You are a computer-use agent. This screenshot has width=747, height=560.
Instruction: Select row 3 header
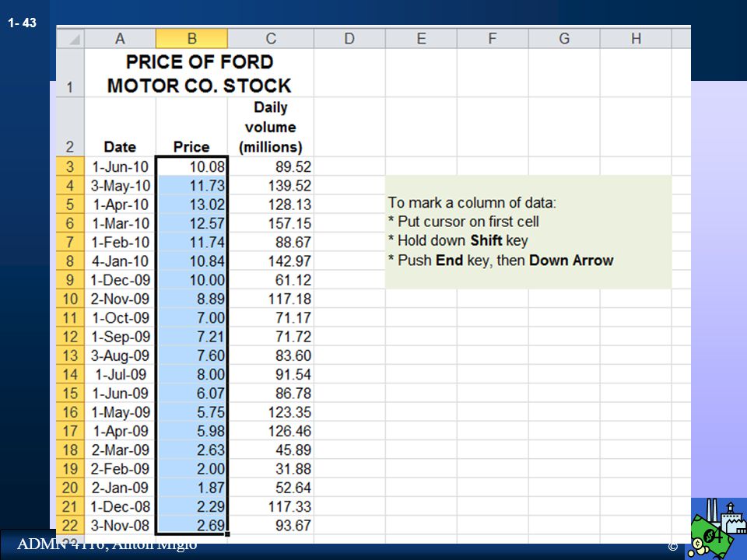tap(71, 166)
